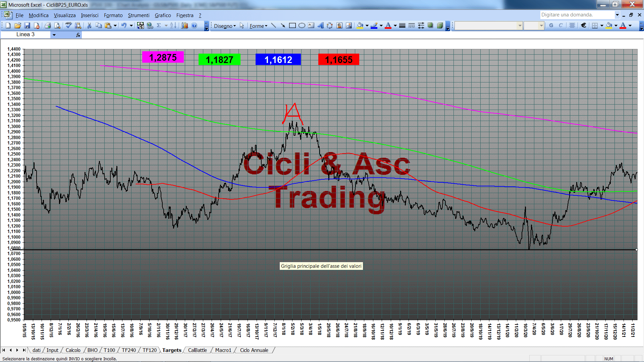The image size is (644, 362).
Task: Insert clip art
Action: point(339,25)
